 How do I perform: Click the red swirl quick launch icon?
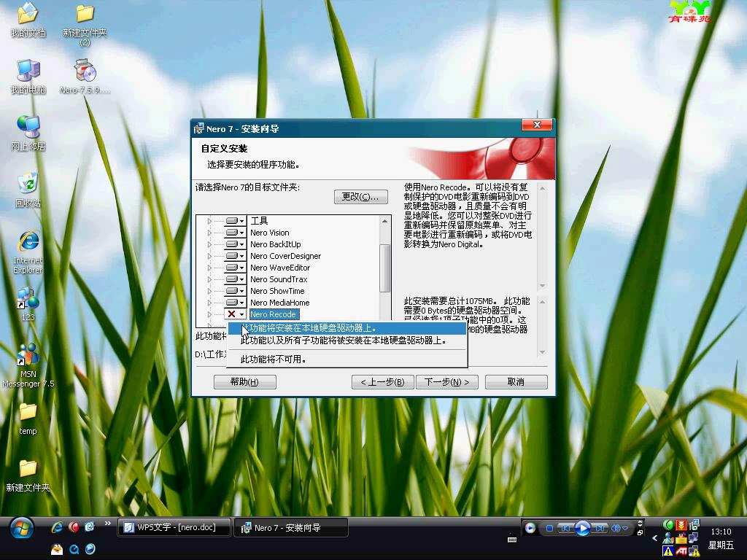(x=74, y=526)
